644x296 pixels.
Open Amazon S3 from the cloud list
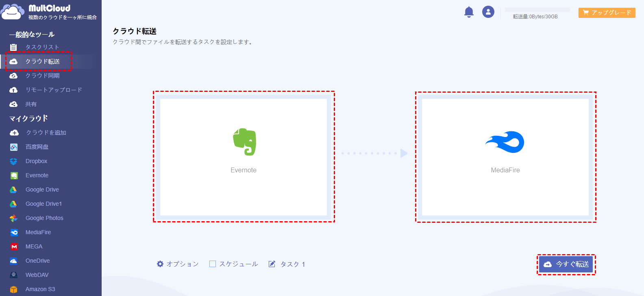point(40,289)
